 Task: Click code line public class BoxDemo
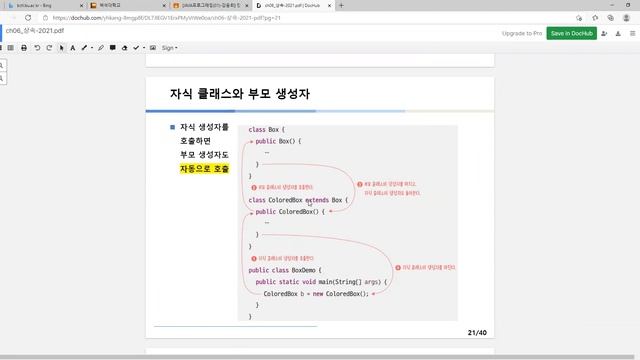click(285, 270)
